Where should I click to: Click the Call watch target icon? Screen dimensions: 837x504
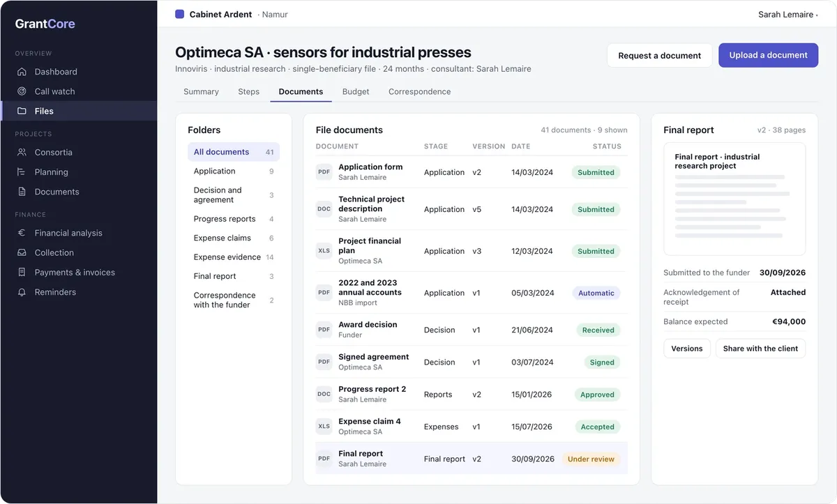point(22,91)
